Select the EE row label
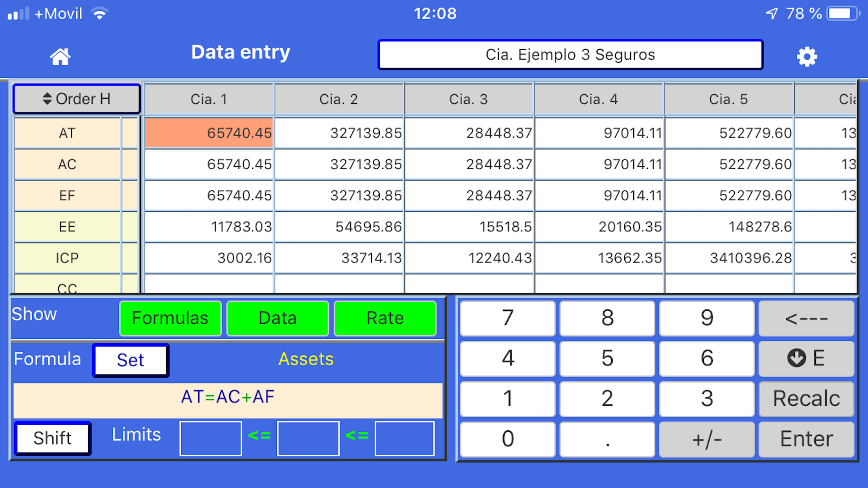The height and width of the screenshot is (488, 868). [x=67, y=227]
